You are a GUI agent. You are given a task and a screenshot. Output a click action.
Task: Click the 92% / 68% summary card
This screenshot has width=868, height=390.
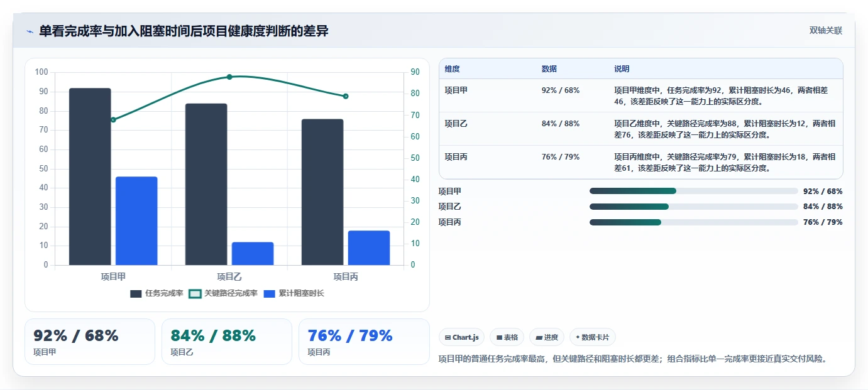[x=90, y=342]
